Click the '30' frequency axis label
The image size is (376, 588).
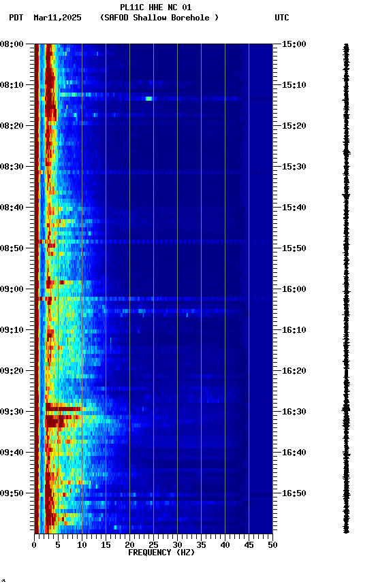[177, 545]
